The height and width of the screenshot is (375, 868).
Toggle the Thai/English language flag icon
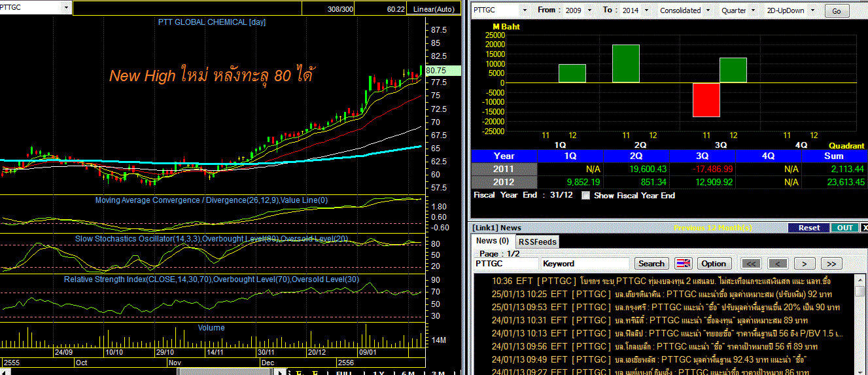pos(683,263)
